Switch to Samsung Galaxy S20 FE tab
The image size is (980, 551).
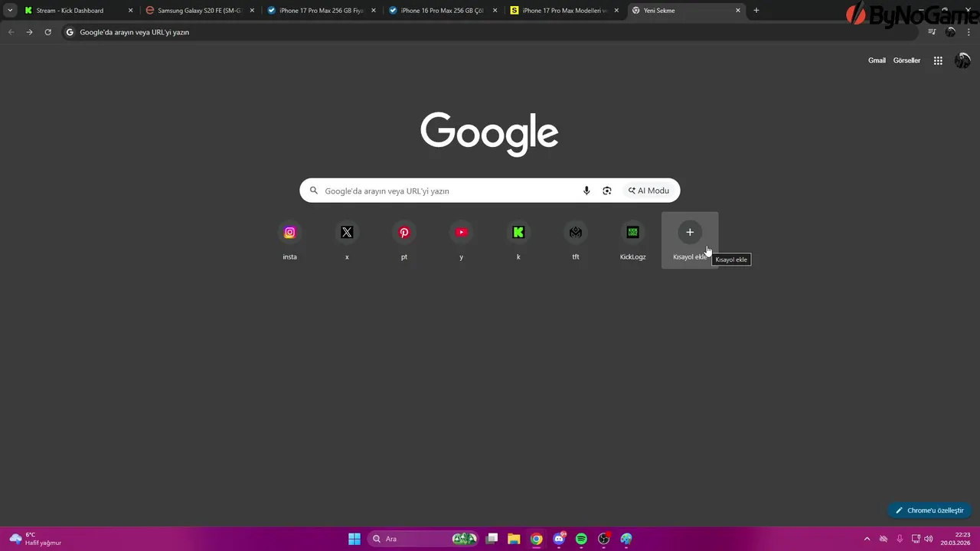(200, 11)
